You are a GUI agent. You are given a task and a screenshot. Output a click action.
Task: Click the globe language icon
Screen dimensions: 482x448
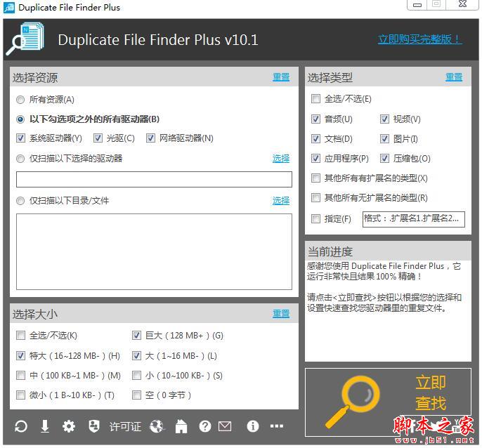point(157,426)
